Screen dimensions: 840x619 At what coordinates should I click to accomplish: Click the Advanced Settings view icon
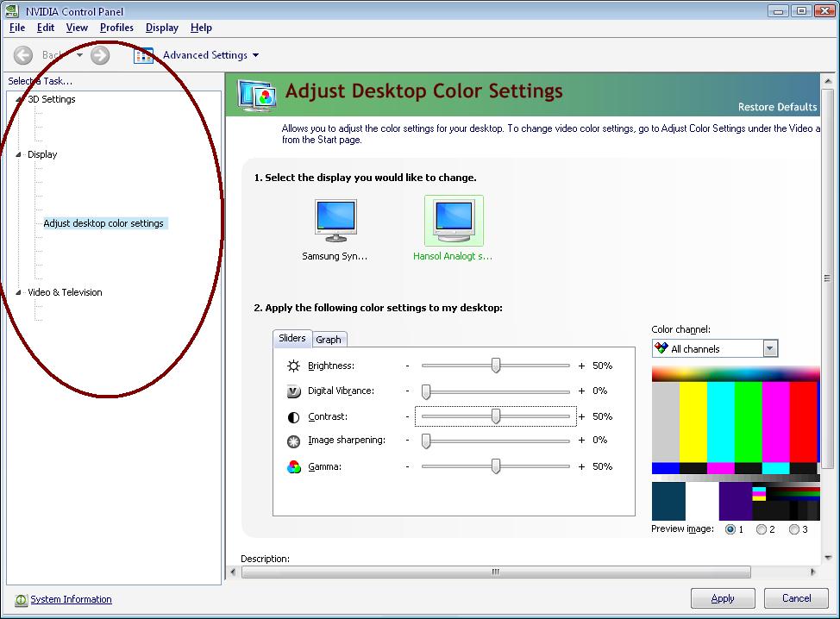(143, 55)
